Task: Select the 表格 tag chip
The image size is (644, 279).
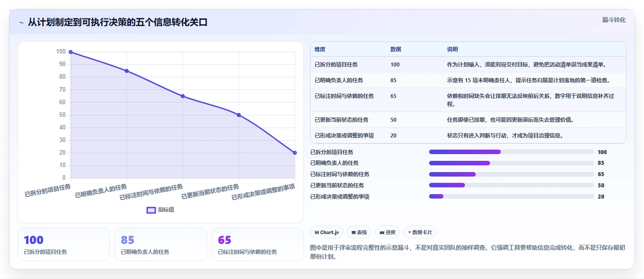Action: 359,232
